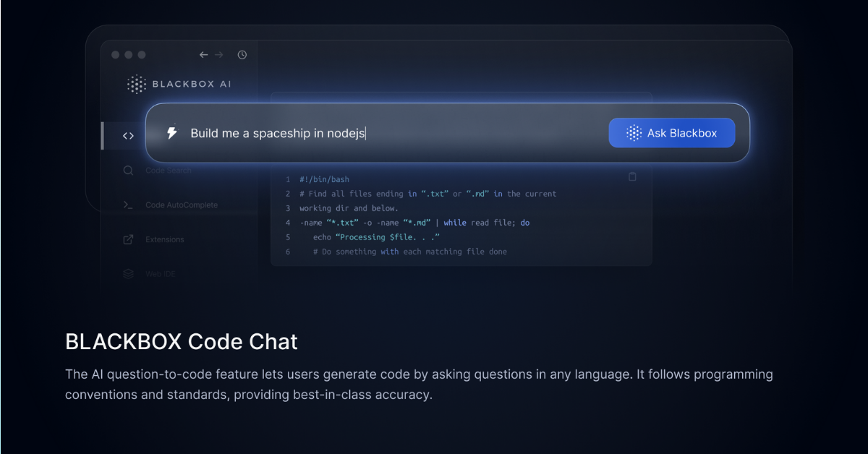The image size is (868, 454).
Task: Click the layers icon beside Web IDE
Action: (x=128, y=274)
